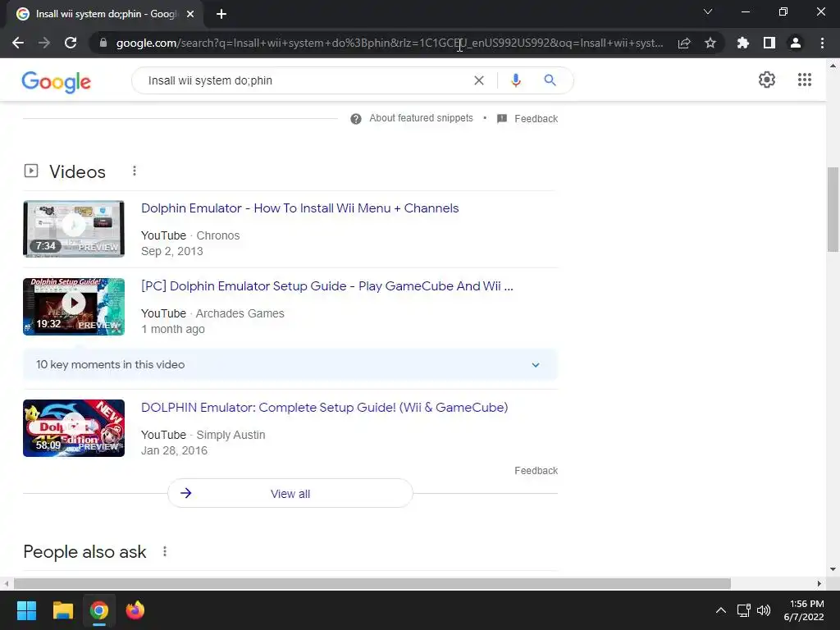Open People also ask options menu
The width and height of the screenshot is (840, 630).
[x=165, y=551]
